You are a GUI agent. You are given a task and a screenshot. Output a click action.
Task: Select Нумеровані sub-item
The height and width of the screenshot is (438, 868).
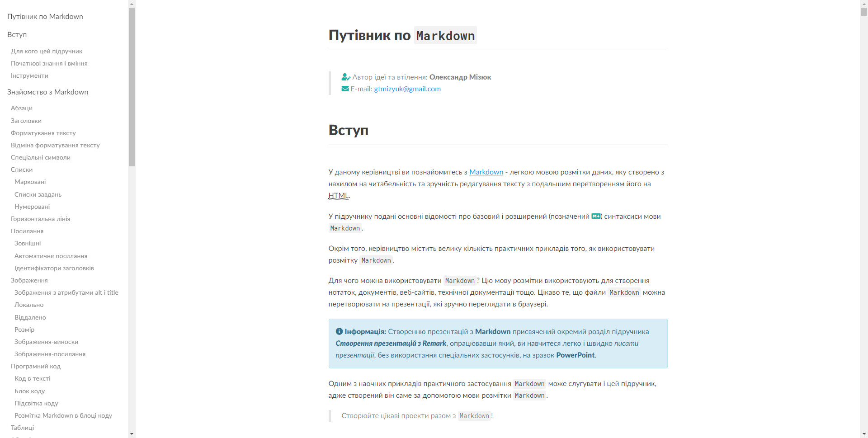click(x=32, y=207)
